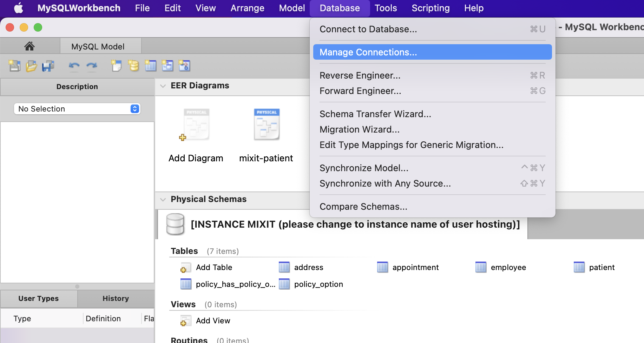The image size is (644, 343).
Task: Open the MySQLWorkbench application menu
Action: click(x=79, y=8)
